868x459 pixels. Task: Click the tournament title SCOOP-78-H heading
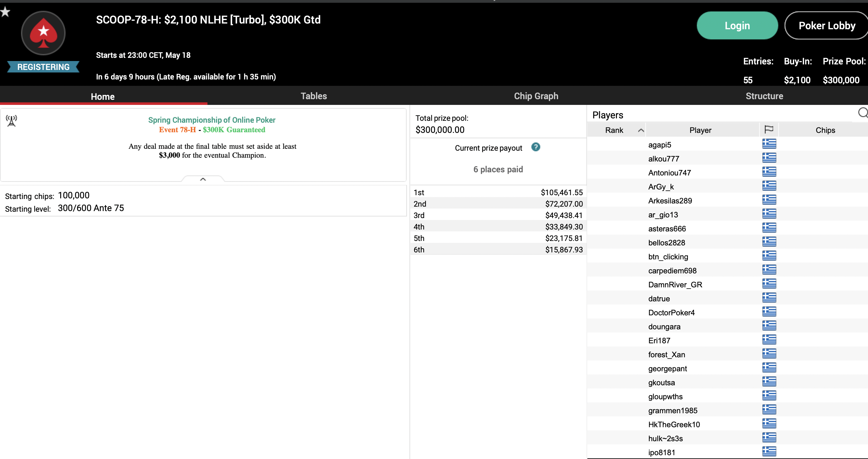[x=208, y=19]
